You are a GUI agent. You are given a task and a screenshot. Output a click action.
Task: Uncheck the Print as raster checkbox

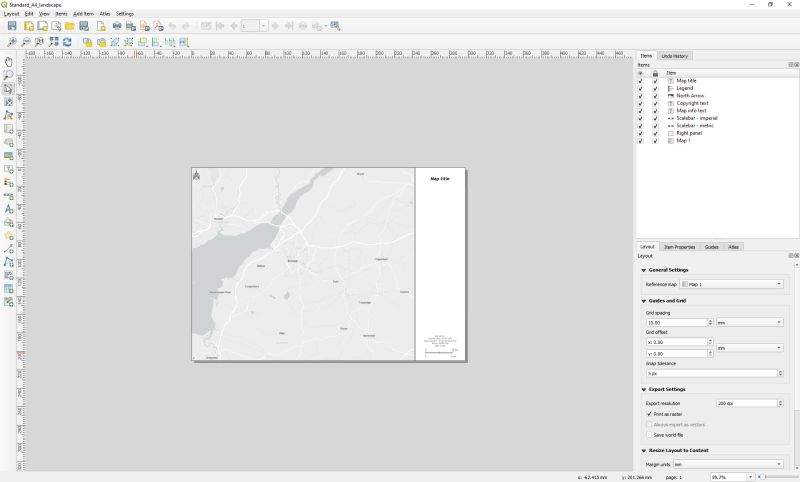pyautogui.click(x=649, y=414)
